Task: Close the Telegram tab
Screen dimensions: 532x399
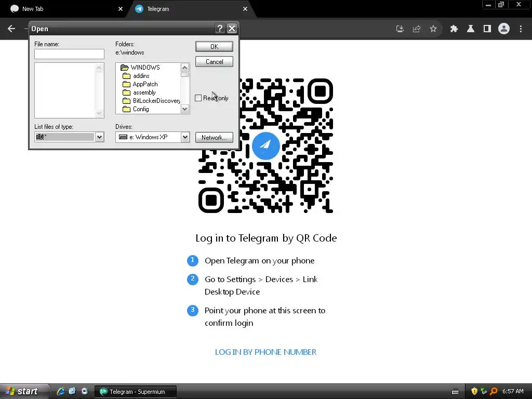Action: pos(245,9)
